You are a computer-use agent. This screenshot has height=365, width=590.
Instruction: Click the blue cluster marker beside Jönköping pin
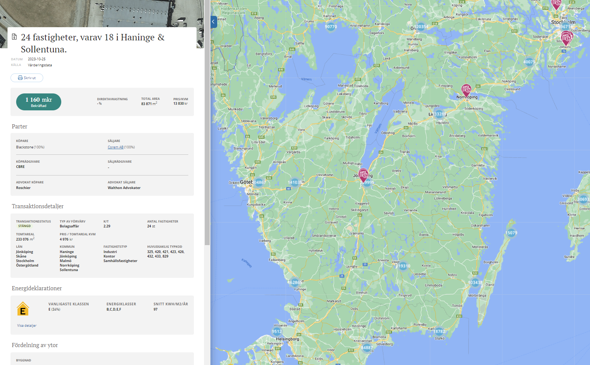pos(369,183)
